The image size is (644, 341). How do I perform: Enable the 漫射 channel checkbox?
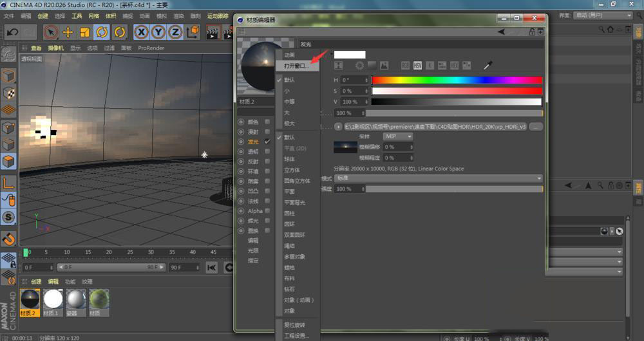click(267, 132)
